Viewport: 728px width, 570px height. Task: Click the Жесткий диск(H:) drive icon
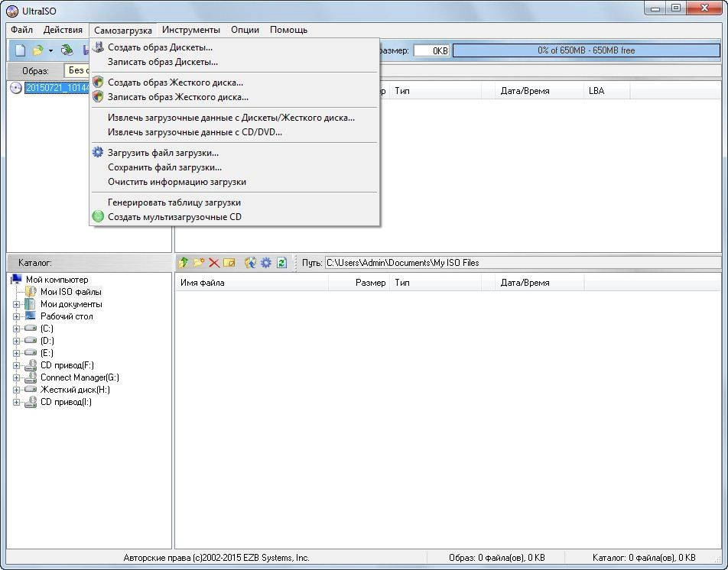click(30, 390)
